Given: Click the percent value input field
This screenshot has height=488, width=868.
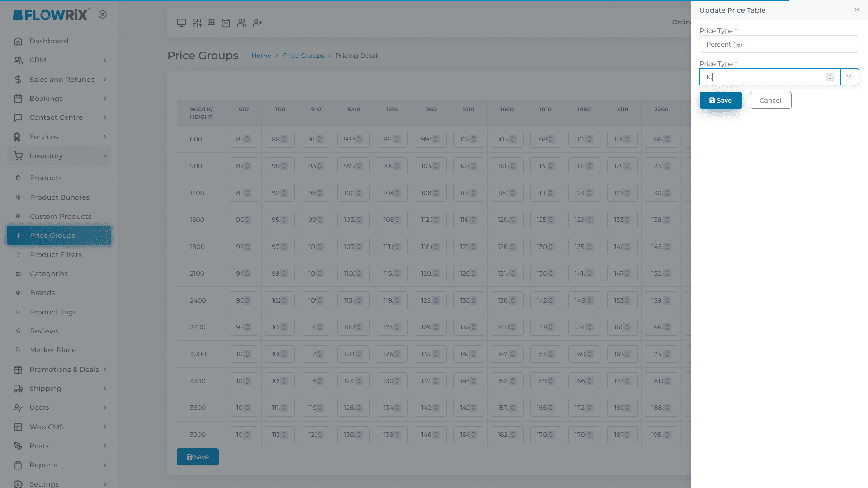Looking at the screenshot, I should (x=764, y=77).
